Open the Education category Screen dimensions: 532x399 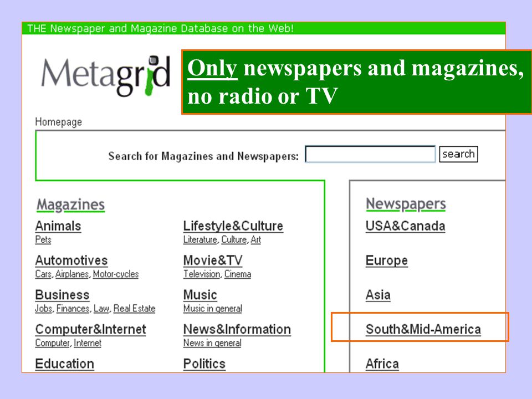coord(64,364)
